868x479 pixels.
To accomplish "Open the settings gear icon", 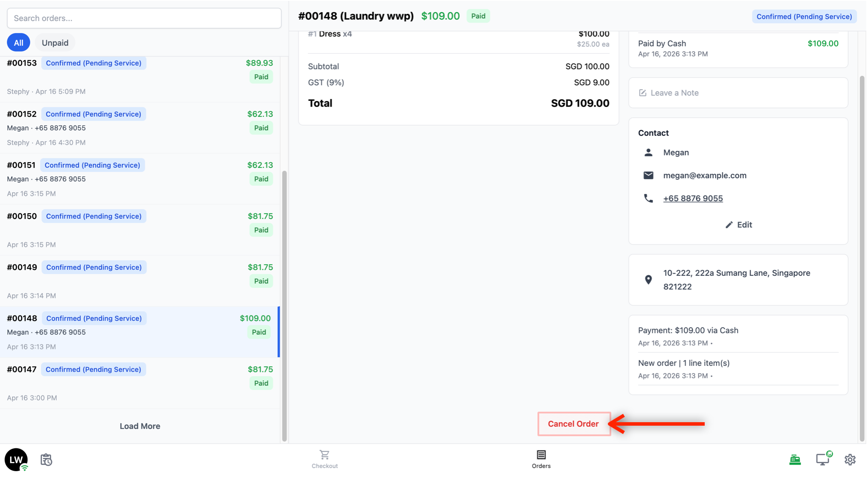I will click(x=850, y=459).
